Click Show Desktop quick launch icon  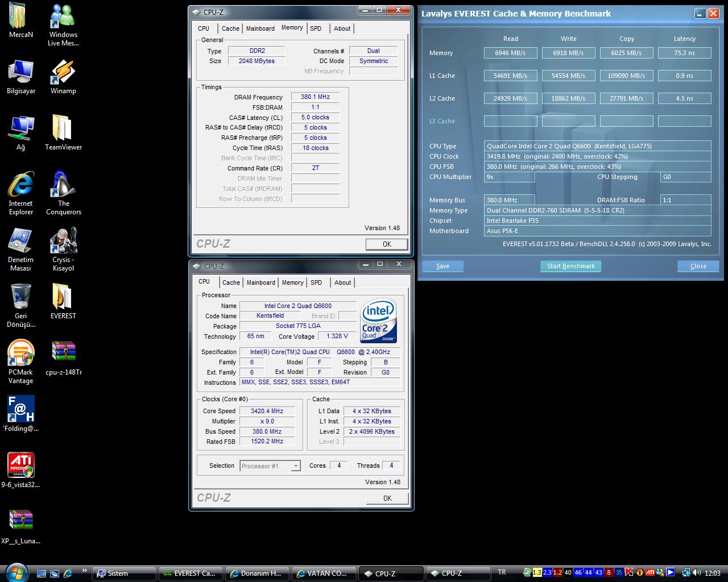(x=42, y=573)
